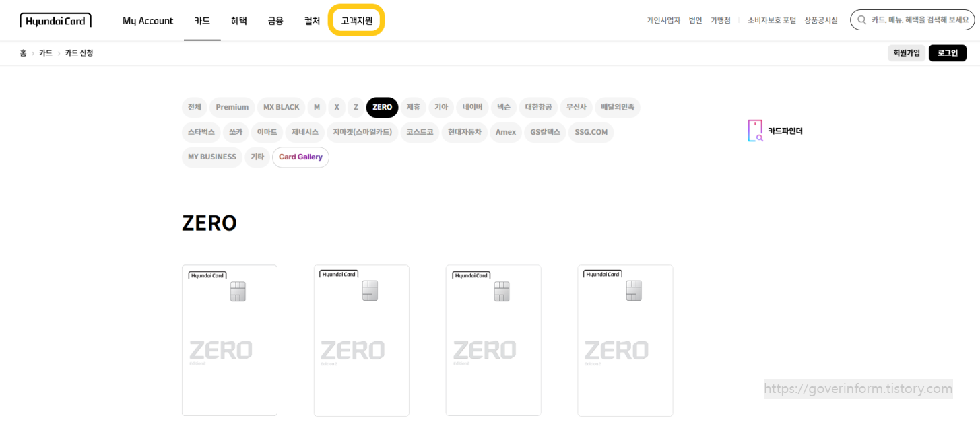Select the 넥슨 filter chip

[x=504, y=107]
